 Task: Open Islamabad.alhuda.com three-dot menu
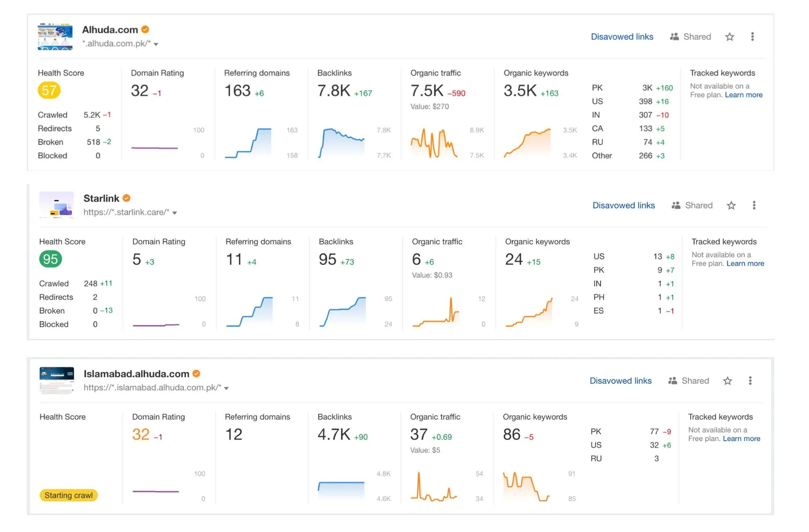point(750,381)
